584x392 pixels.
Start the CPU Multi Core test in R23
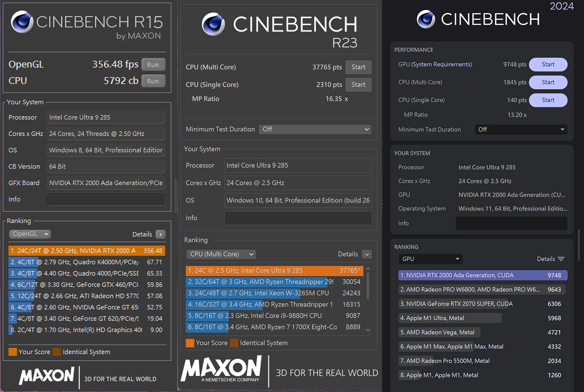(358, 67)
